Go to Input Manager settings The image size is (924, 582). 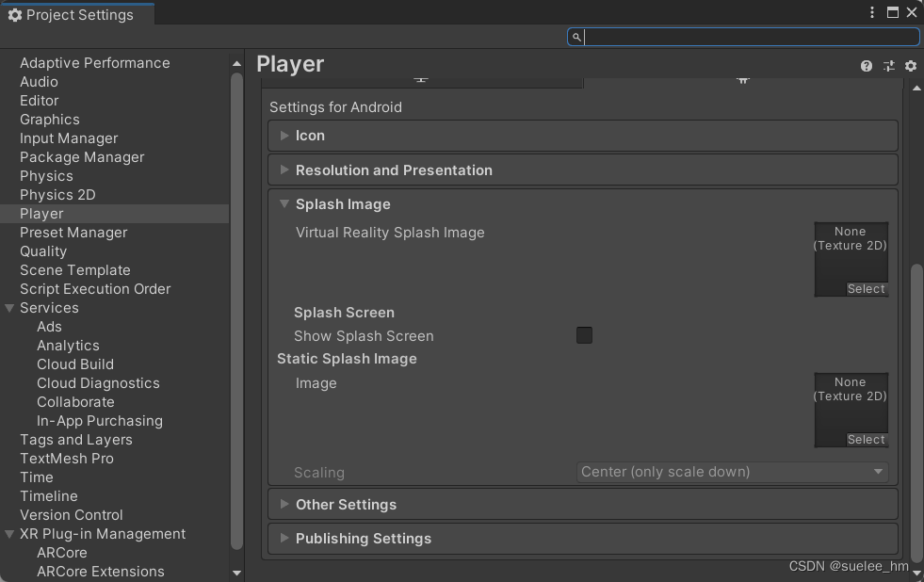click(69, 138)
